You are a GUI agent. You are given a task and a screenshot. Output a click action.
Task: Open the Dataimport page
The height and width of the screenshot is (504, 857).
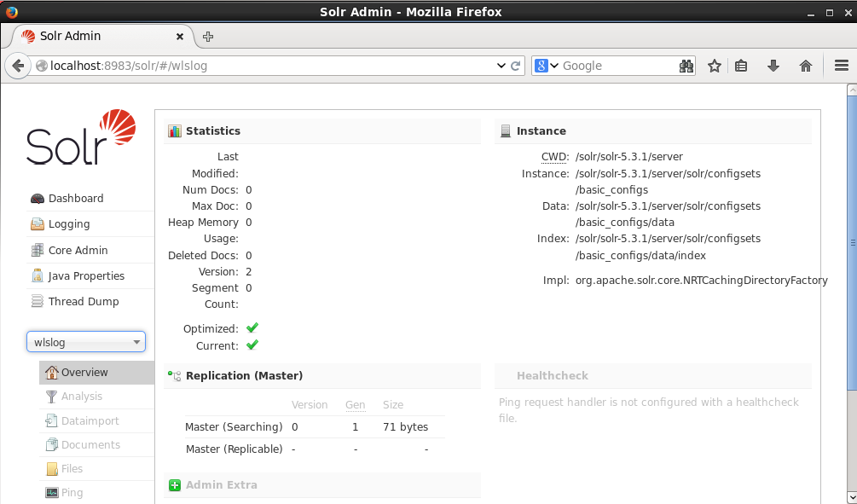(90, 421)
